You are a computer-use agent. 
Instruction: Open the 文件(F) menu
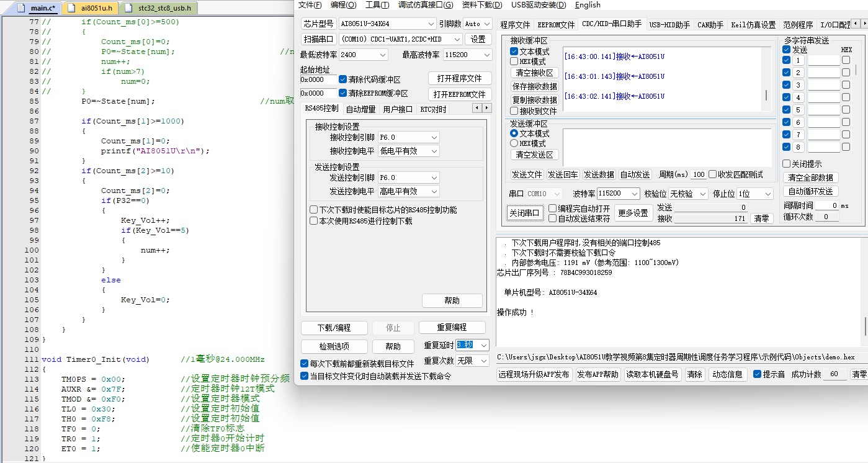(x=310, y=5)
